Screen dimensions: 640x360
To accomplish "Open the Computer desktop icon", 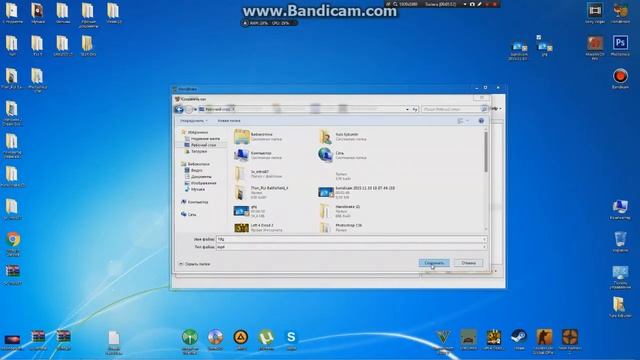I will 620,209.
